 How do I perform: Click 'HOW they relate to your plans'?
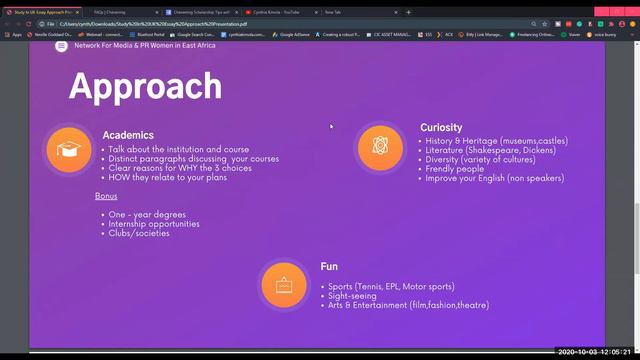tap(167, 178)
